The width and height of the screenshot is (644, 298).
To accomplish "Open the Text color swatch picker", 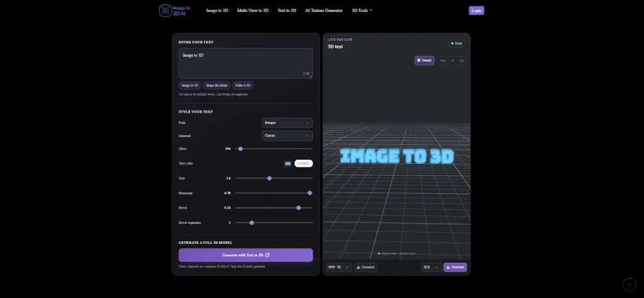I will click(x=288, y=163).
